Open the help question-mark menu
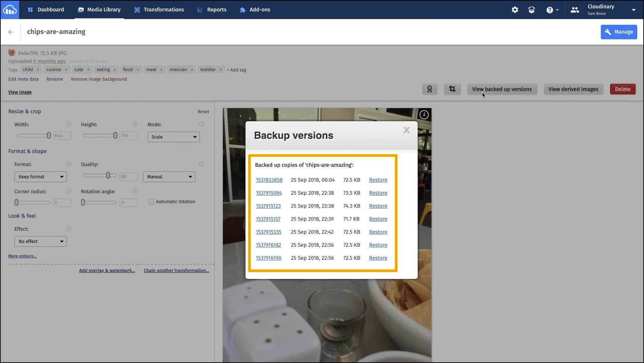The height and width of the screenshot is (363, 644). point(550,10)
